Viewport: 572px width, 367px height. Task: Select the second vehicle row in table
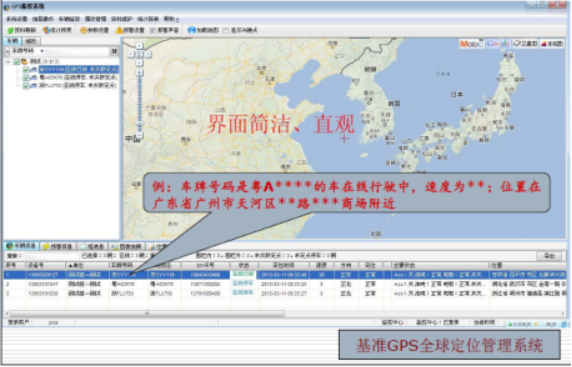click(285, 284)
